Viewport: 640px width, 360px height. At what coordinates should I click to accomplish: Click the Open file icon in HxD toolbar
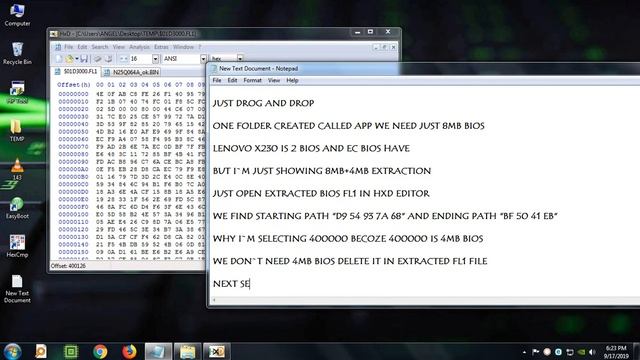(x=69, y=59)
